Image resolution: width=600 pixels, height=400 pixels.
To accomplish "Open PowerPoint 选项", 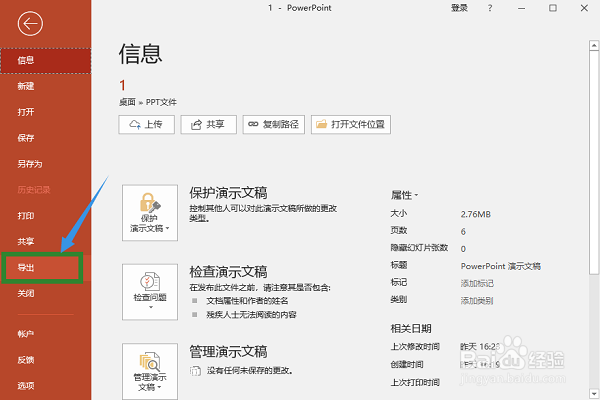I will [46, 386].
